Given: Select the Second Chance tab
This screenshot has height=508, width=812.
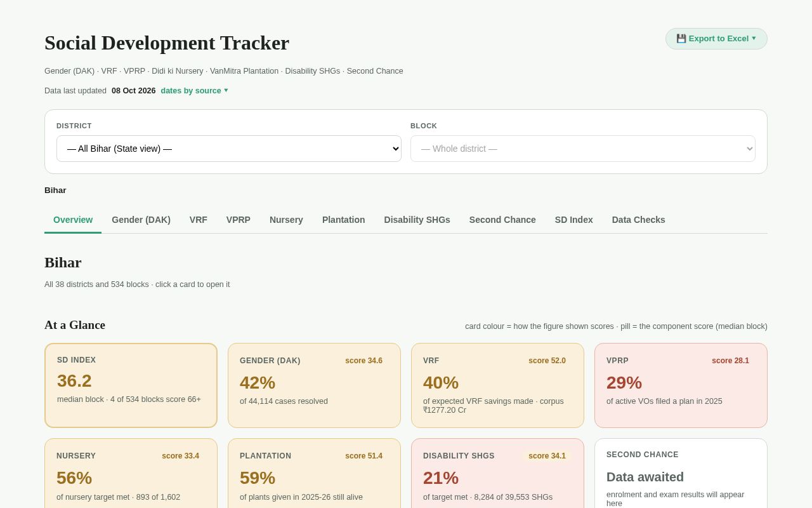Looking at the screenshot, I should coord(502,220).
